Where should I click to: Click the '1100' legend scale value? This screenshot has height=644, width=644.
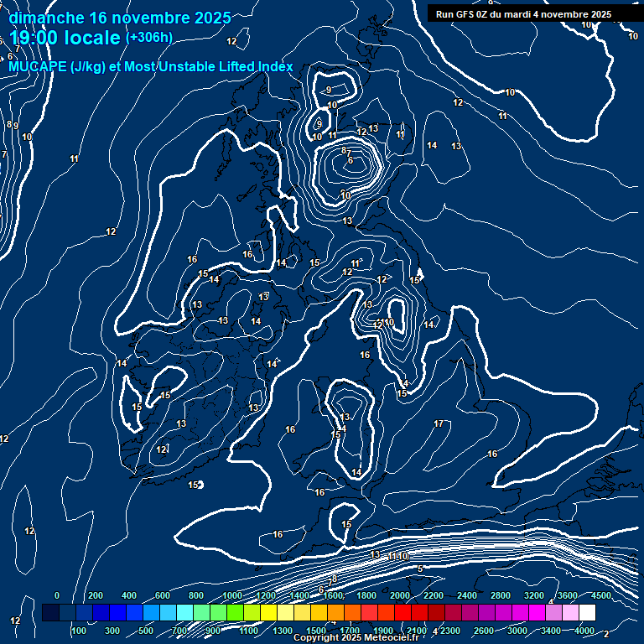click(249, 631)
